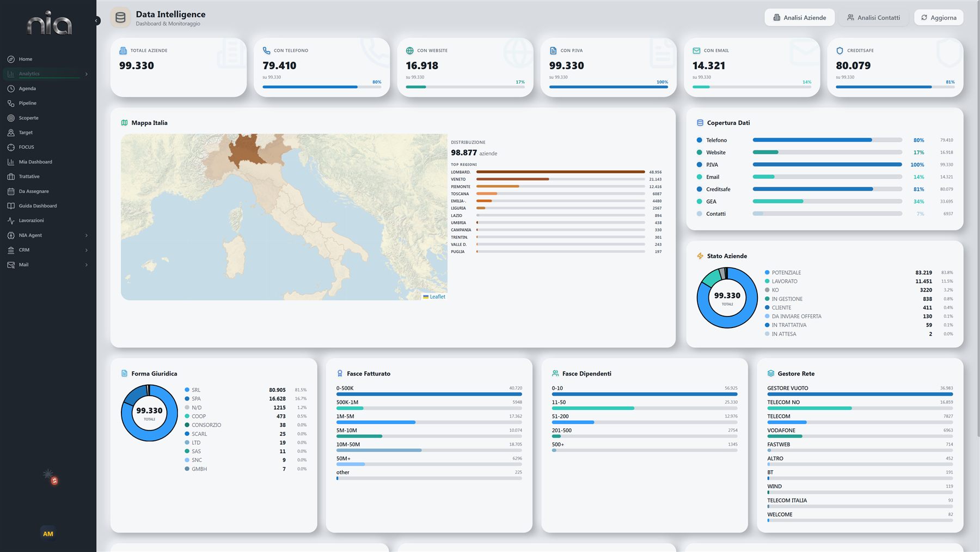Open the CRM menu item
Viewport: 980px width, 552px height.
[x=47, y=250]
